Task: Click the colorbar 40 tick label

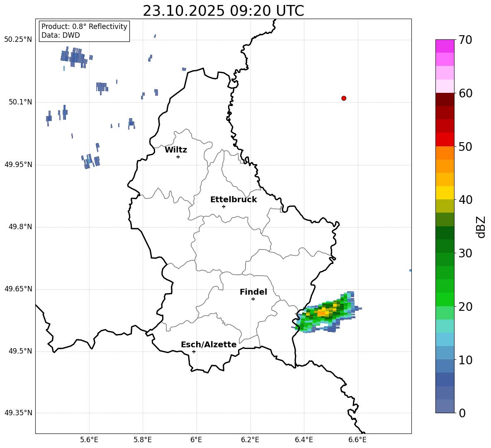Action: 465,200
